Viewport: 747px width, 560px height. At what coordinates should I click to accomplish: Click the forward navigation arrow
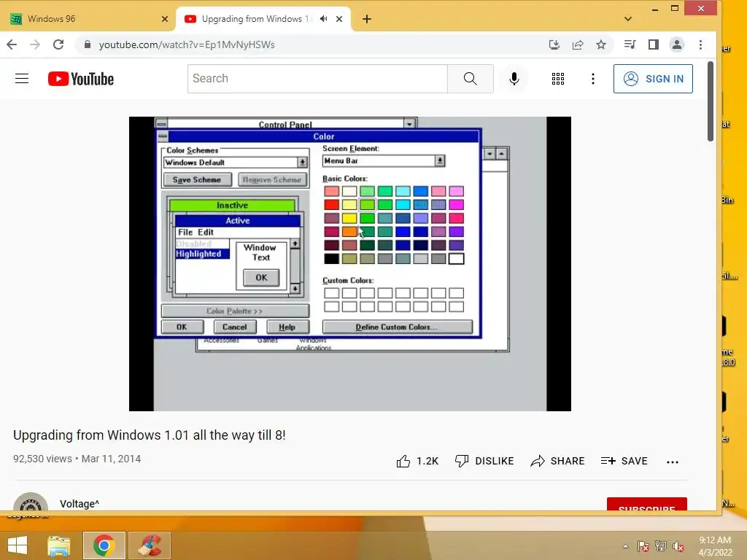(35, 44)
